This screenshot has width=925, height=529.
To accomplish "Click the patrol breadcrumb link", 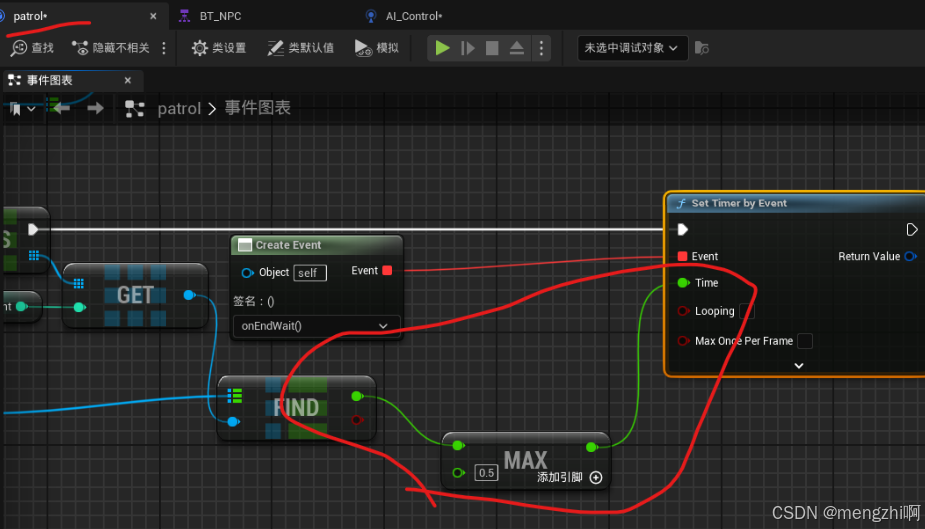I will (x=179, y=109).
